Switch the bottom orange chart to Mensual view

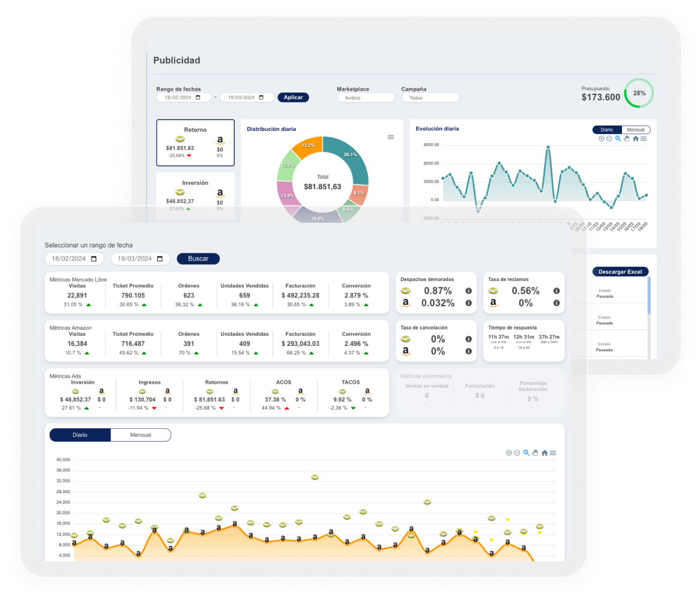(x=140, y=435)
